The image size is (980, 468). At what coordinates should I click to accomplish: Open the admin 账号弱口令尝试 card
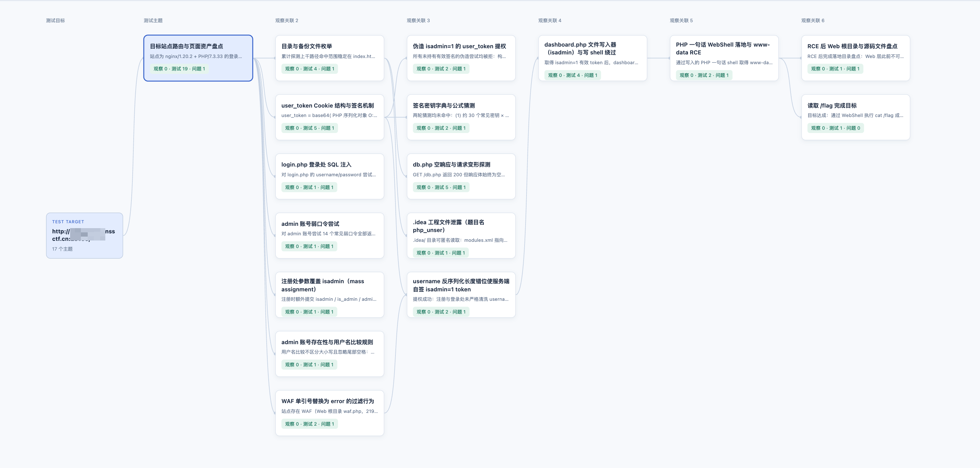tap(330, 235)
